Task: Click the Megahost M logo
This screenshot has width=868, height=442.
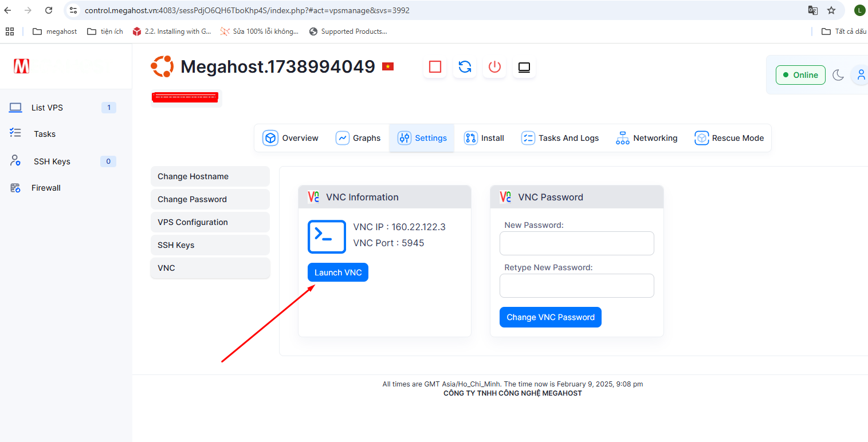Action: (22, 66)
